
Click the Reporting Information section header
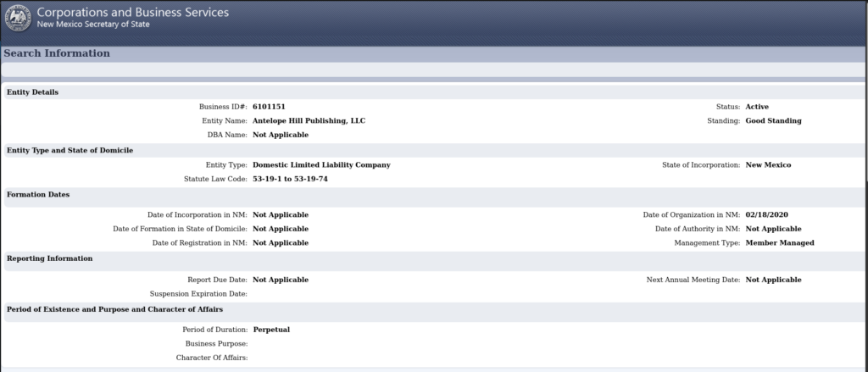tap(50, 258)
